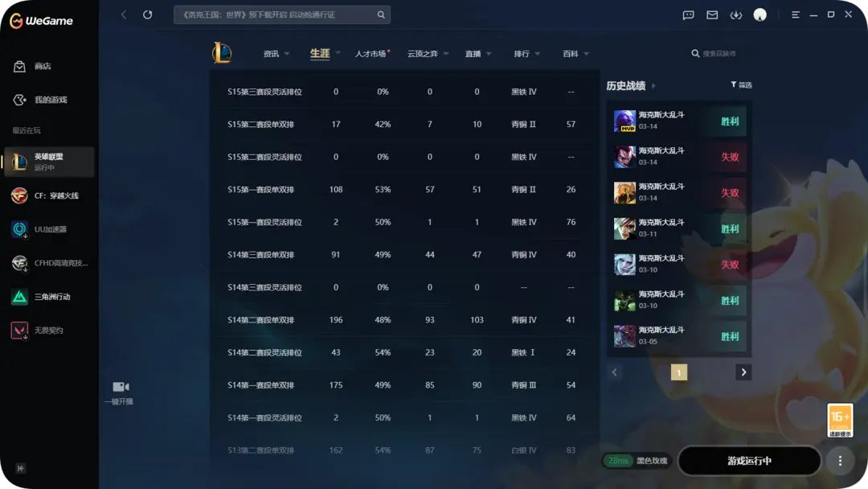
Task: Go to previous match history page
Action: (x=615, y=372)
